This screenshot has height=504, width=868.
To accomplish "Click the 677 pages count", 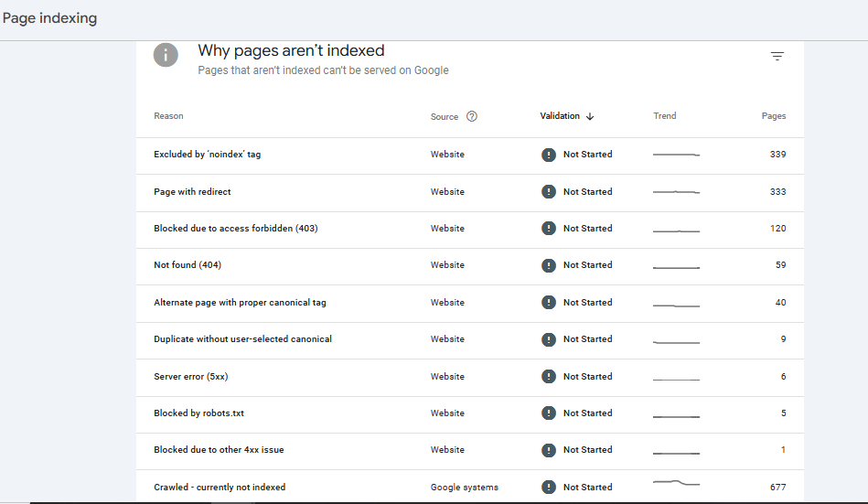I will coord(777,488).
